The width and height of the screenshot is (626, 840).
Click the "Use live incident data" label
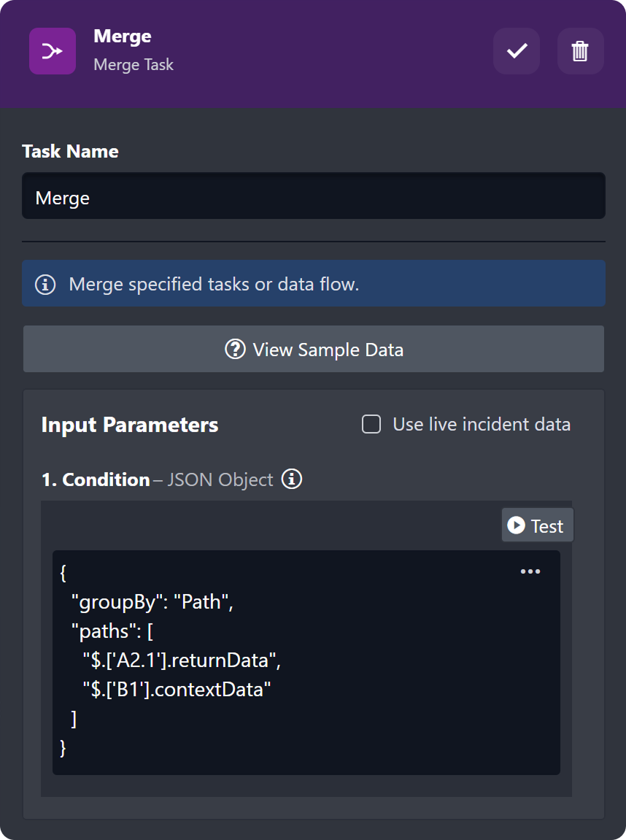click(482, 425)
